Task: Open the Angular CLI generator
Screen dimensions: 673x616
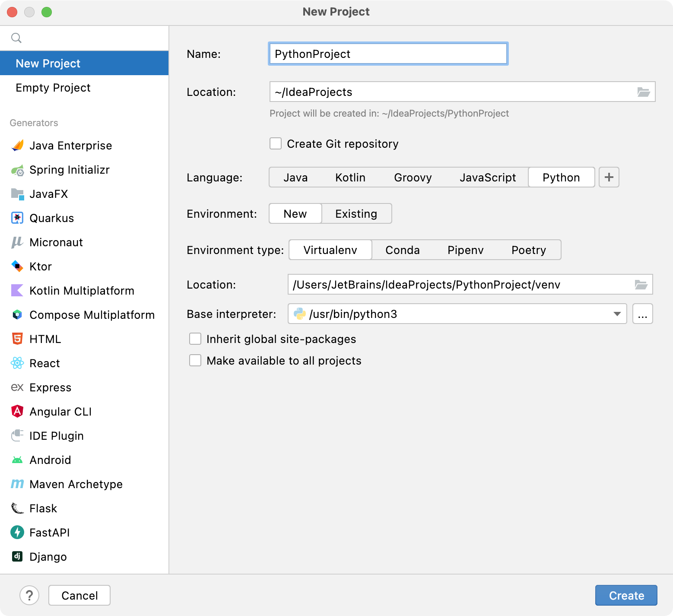Action: coord(60,412)
